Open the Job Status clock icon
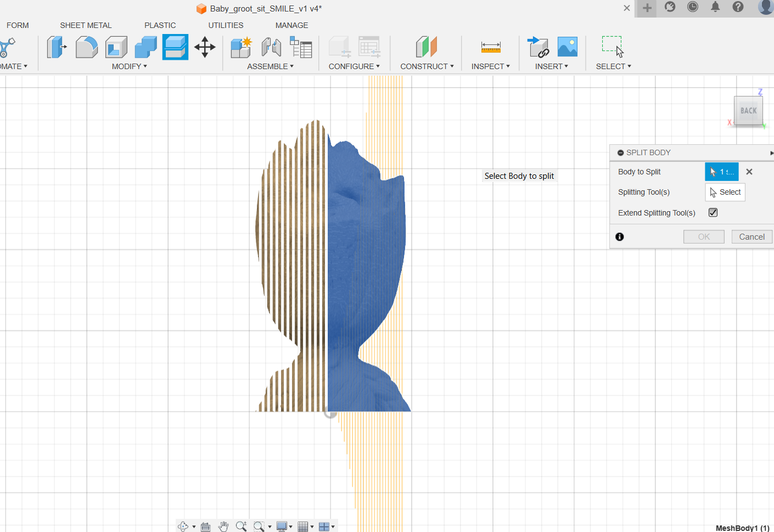This screenshot has height=532, width=774. click(693, 7)
